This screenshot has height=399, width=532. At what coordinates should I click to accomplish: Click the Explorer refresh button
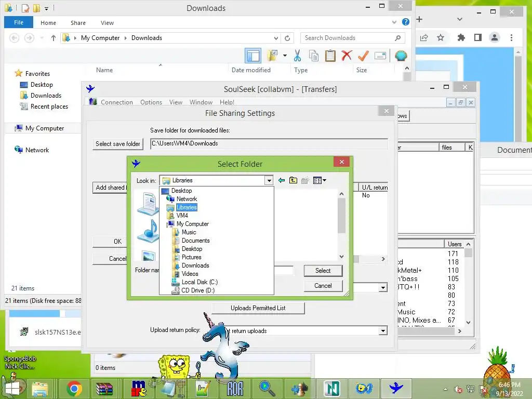[x=287, y=38]
